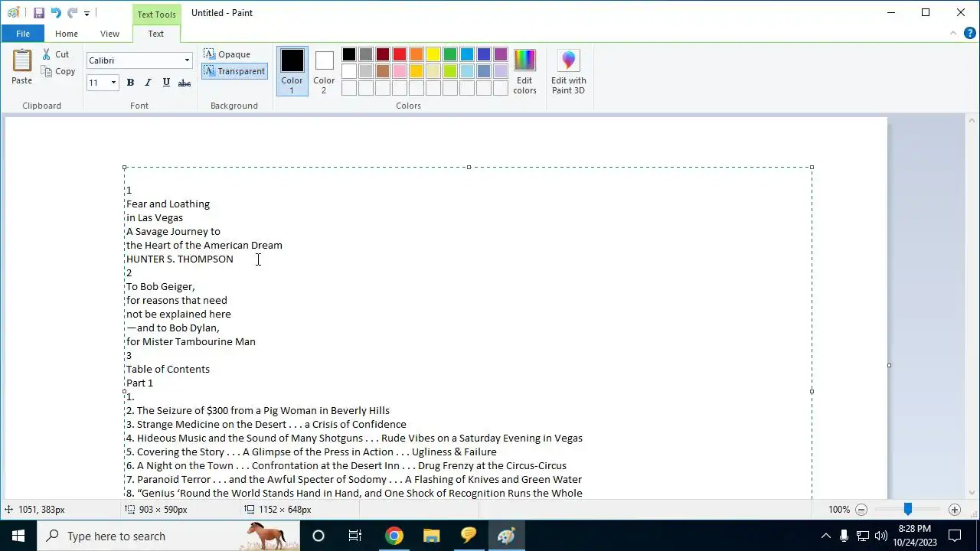980x551 pixels.
Task: Click the text line "Table of Contents"
Action: [x=168, y=370]
